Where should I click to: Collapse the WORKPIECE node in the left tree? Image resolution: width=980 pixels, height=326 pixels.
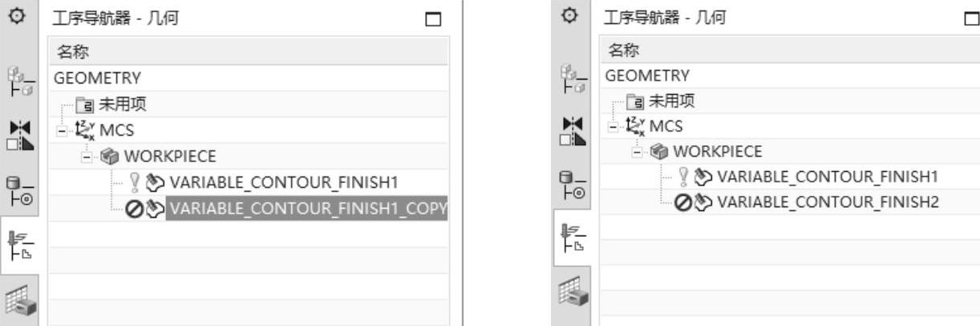click(85, 156)
